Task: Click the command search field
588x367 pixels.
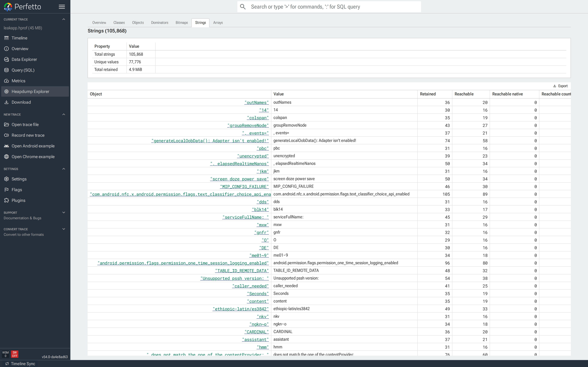Action: tap(329, 7)
